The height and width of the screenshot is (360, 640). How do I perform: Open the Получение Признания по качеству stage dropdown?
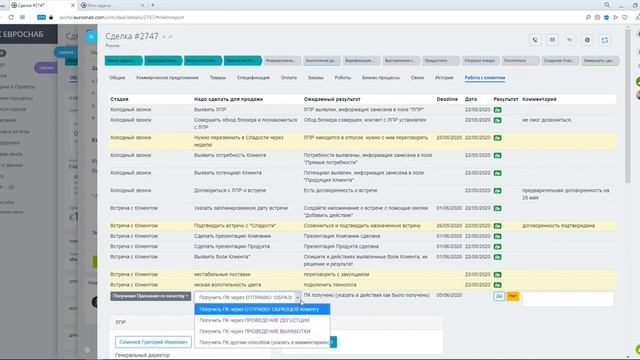point(150,296)
